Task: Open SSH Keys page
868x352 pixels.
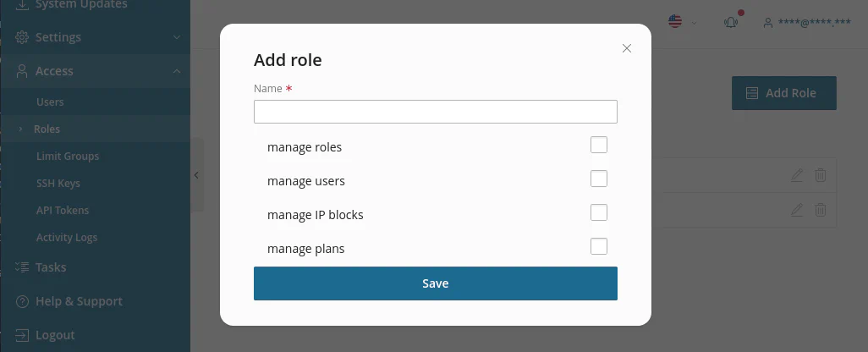Action: (58, 184)
